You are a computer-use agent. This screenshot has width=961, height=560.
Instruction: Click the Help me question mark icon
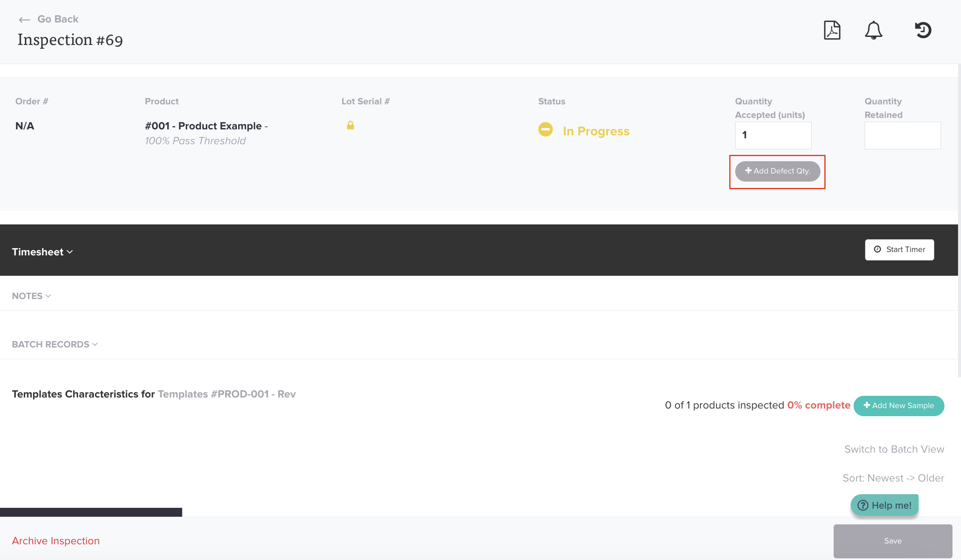(x=863, y=505)
